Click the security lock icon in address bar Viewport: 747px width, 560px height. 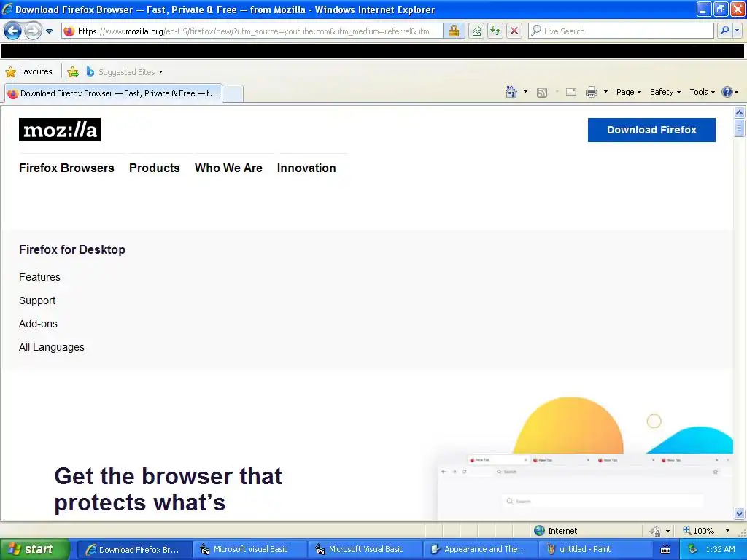(454, 31)
